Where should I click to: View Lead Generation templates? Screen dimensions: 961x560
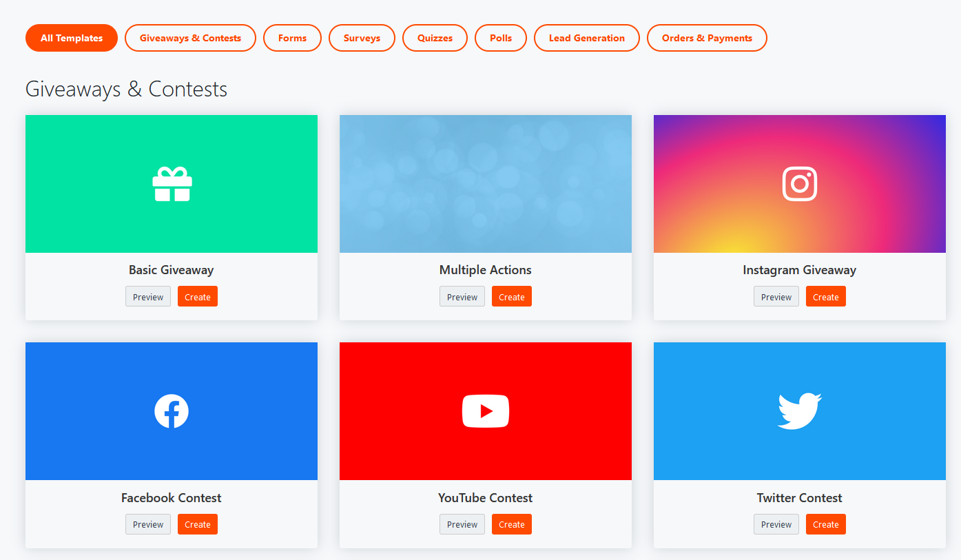(x=586, y=38)
